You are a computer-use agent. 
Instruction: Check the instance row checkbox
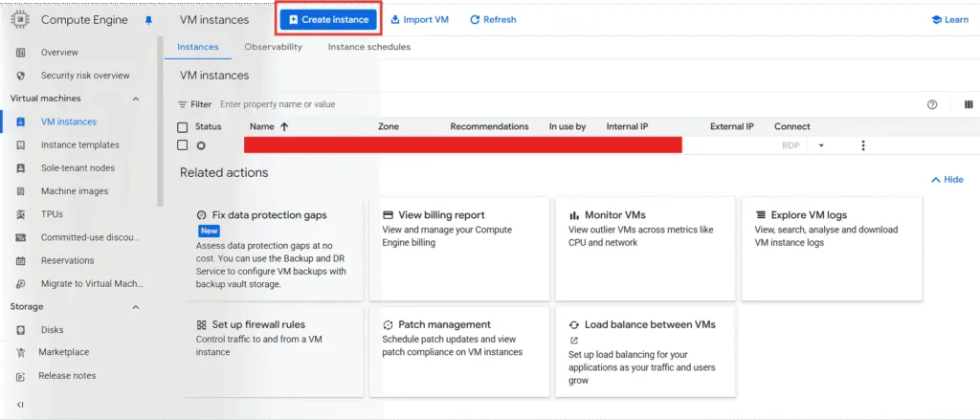[183, 145]
